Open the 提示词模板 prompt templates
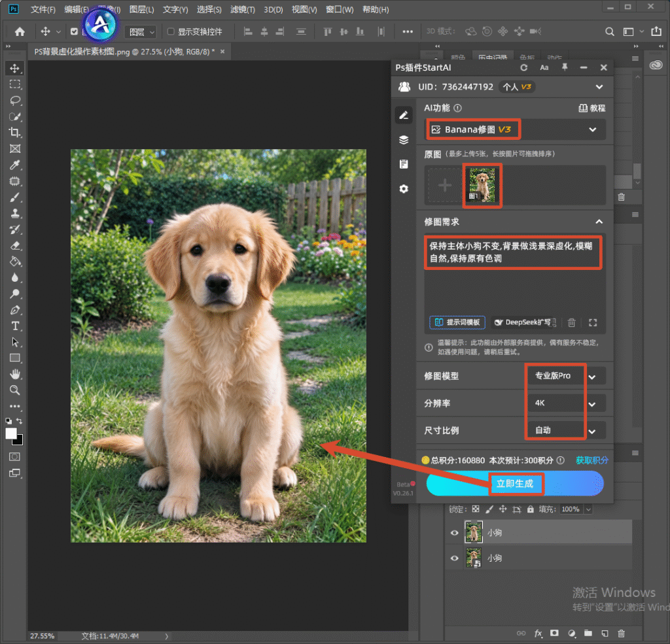The width and height of the screenshot is (670, 644). pyautogui.click(x=457, y=322)
